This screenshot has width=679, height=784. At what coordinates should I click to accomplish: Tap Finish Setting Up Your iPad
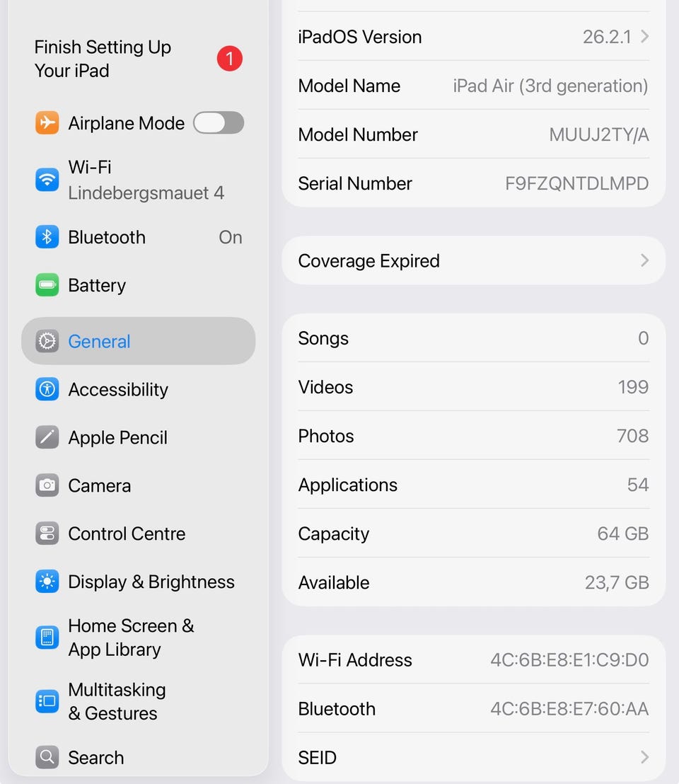pos(103,59)
